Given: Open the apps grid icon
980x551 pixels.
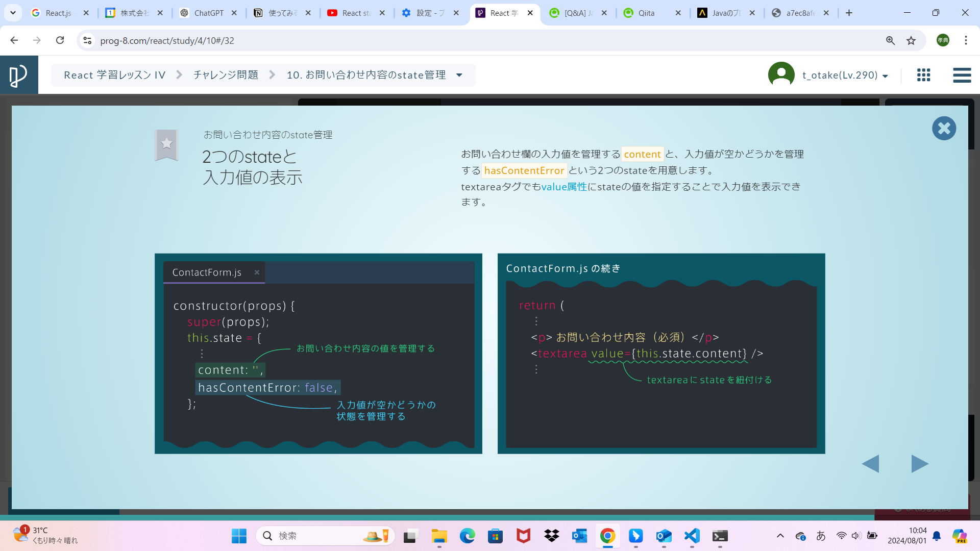Looking at the screenshot, I should pyautogui.click(x=923, y=75).
